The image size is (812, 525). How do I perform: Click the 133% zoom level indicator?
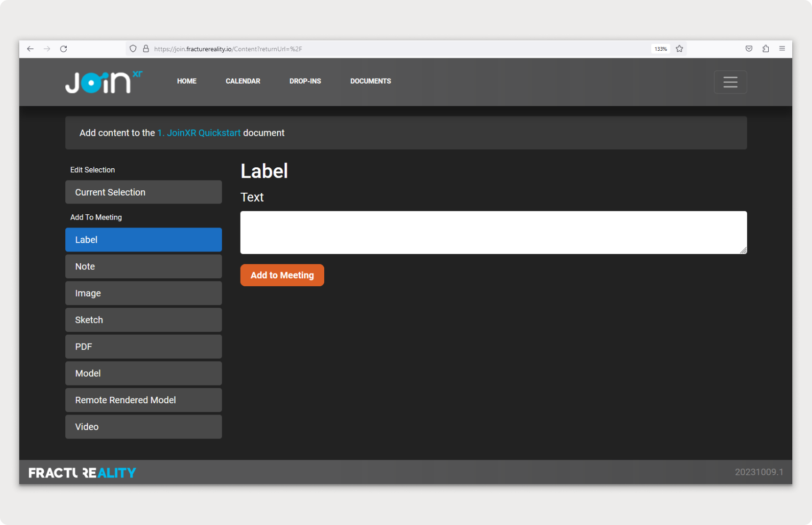(660, 48)
